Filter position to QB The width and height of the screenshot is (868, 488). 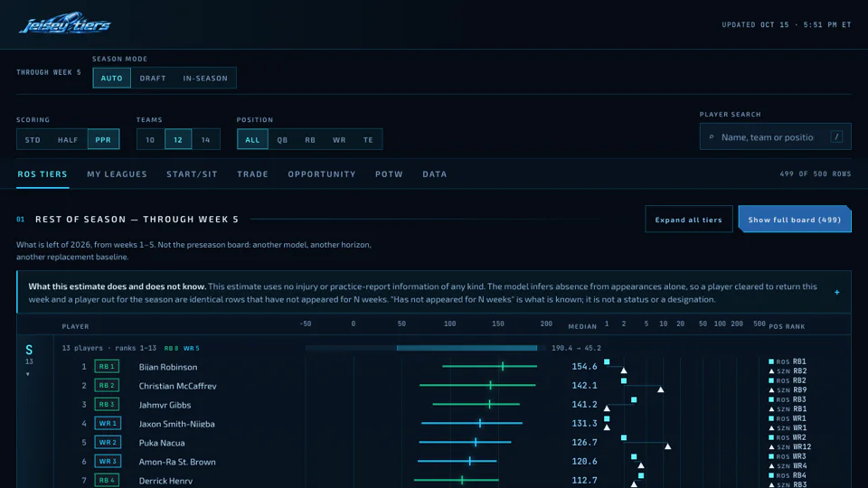282,139
